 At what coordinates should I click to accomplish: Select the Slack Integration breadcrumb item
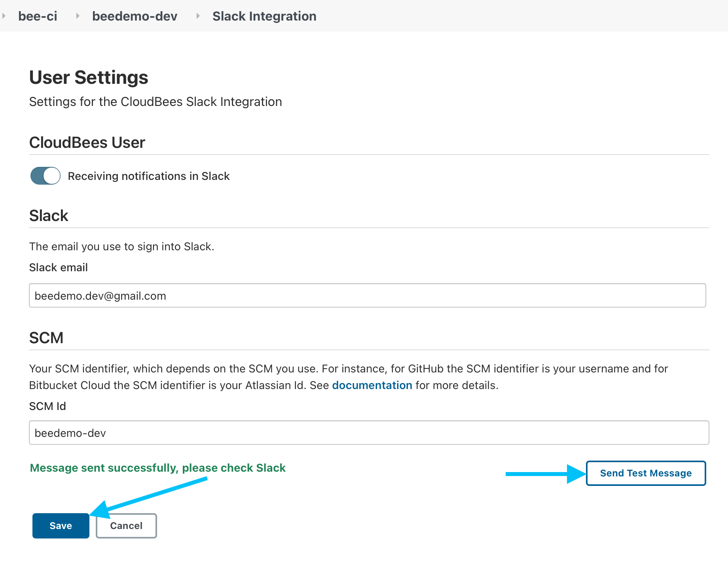click(x=264, y=16)
